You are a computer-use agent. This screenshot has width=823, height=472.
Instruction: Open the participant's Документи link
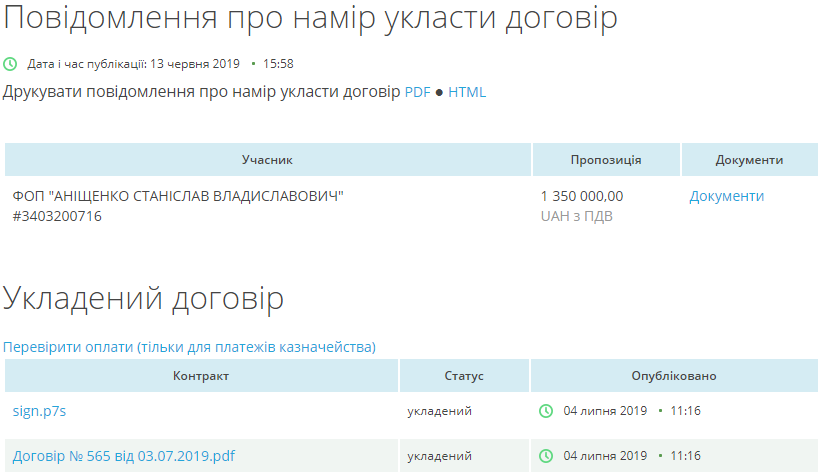pos(726,196)
